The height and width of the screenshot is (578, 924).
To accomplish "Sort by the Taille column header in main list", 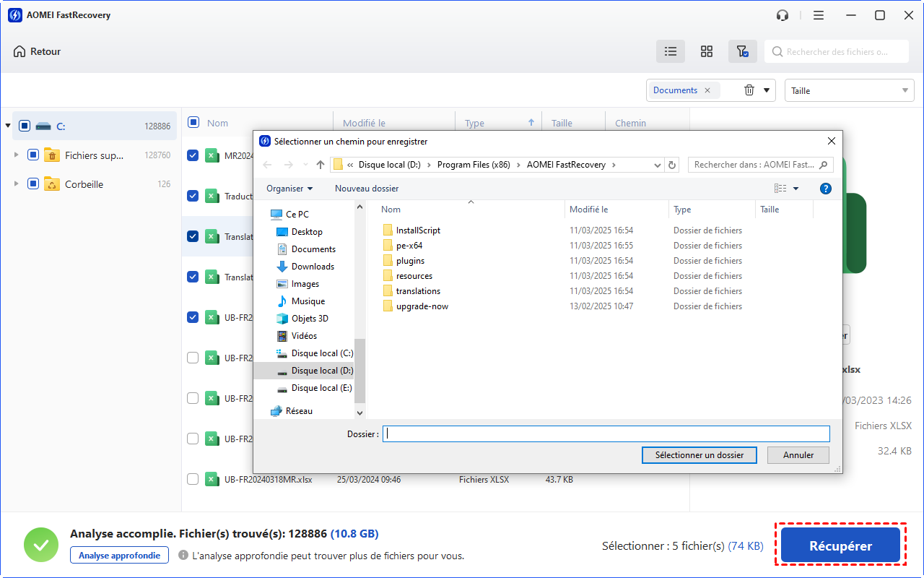I will pyautogui.click(x=562, y=123).
